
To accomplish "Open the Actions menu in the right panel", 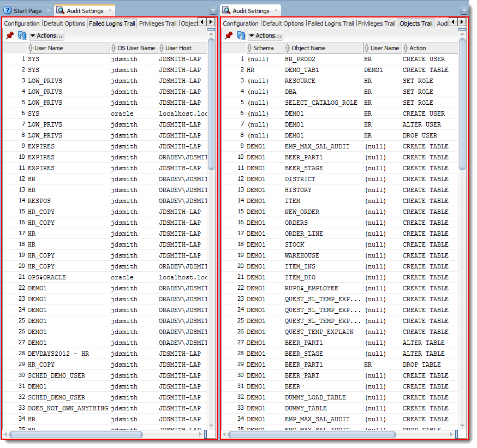I will pos(266,35).
